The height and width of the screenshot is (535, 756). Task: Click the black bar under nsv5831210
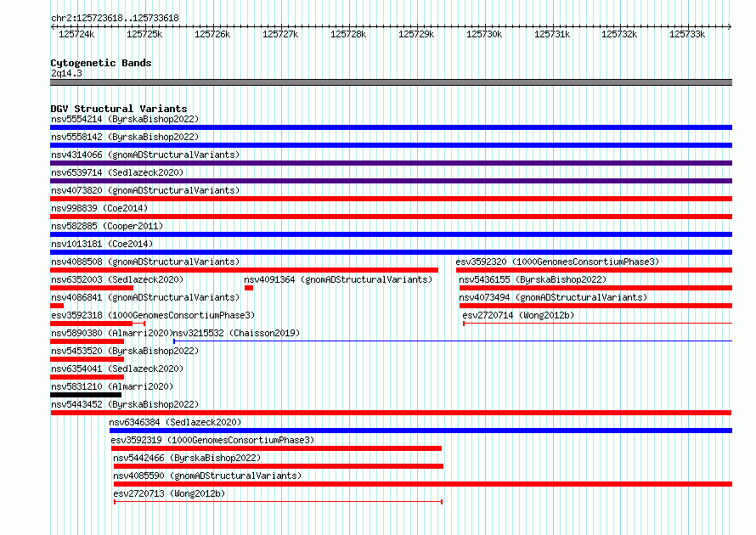click(86, 395)
